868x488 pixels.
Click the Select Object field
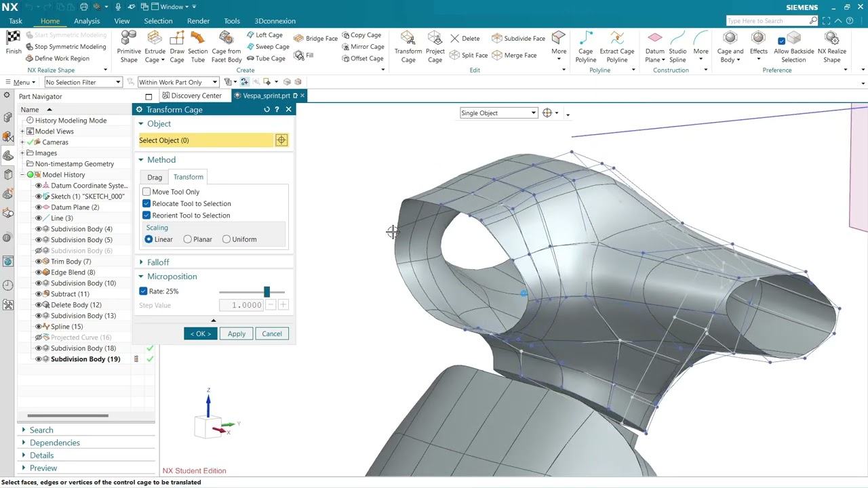point(205,140)
